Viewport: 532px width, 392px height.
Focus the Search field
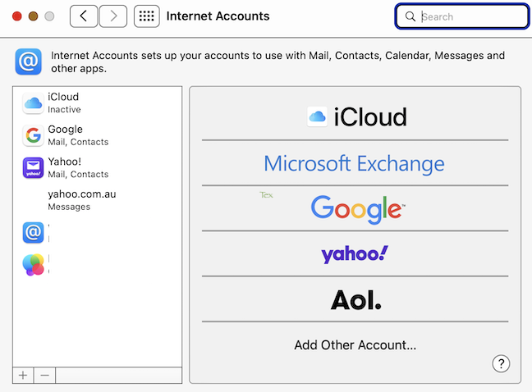(x=461, y=16)
